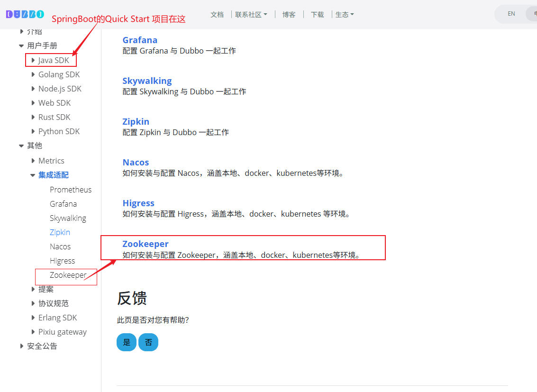Expand the 安全公告 section arrow
537x392 pixels.
[22, 346]
